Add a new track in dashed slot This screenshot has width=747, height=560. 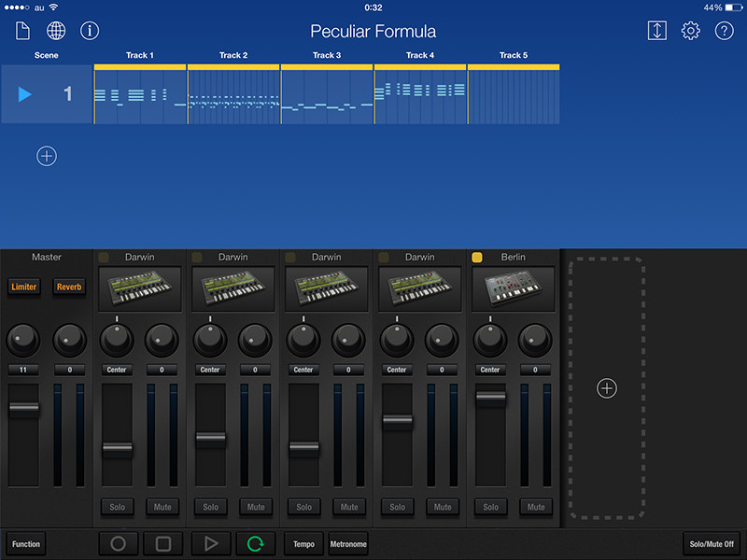pos(606,388)
